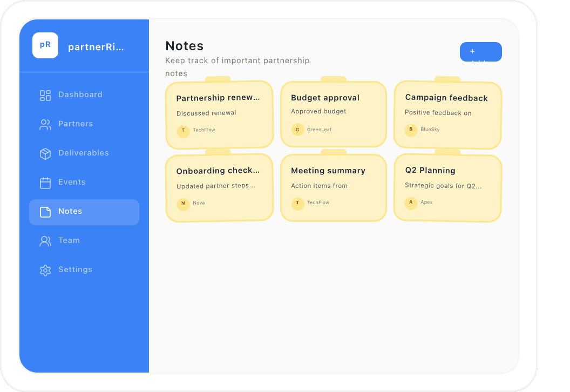Click 'Positive feedback on' text
Image resolution: width=570 pixels, height=392 pixels.
438,113
